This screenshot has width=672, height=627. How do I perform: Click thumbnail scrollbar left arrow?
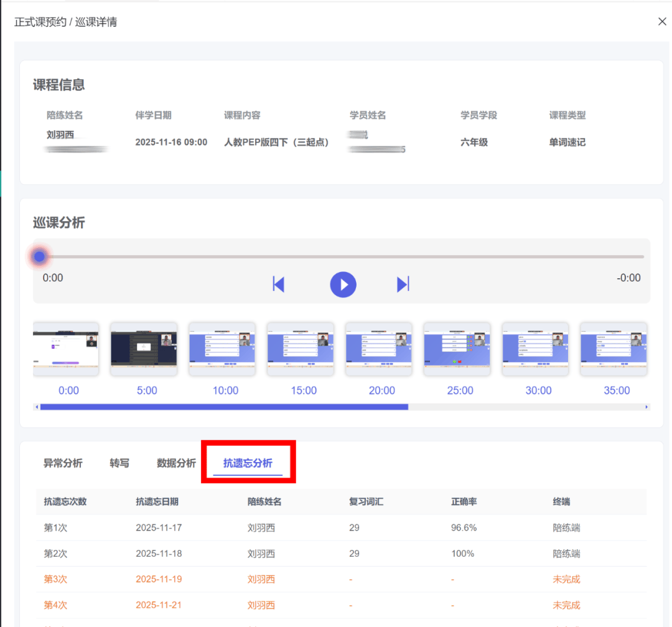pos(37,407)
